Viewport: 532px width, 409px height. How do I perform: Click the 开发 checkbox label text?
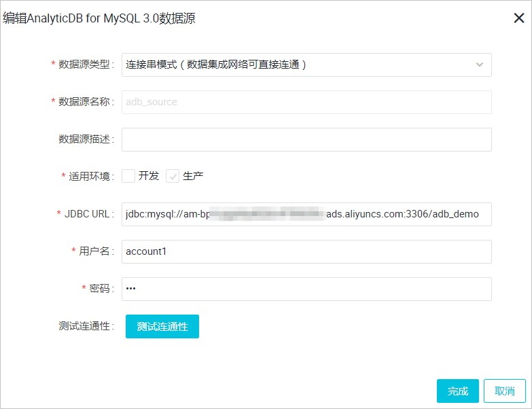click(149, 176)
